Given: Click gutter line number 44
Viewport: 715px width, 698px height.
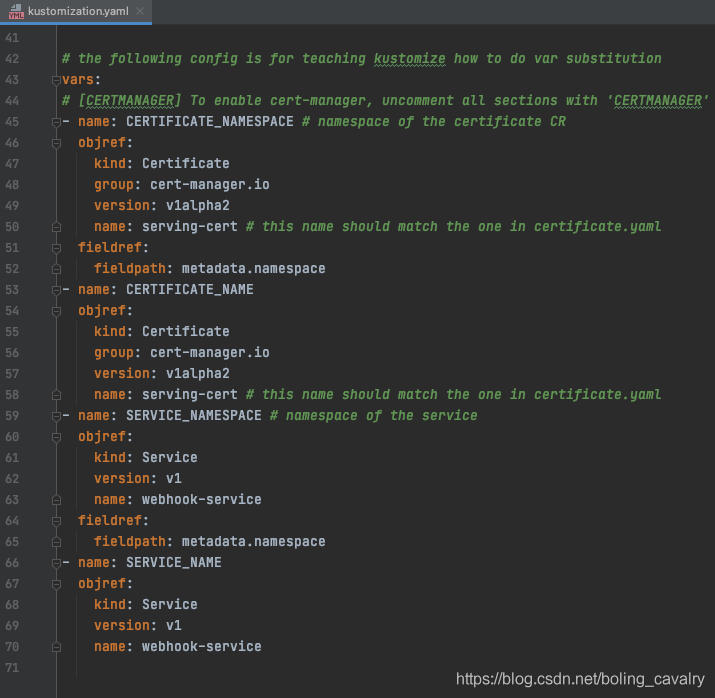Looking at the screenshot, I should coord(12,101).
